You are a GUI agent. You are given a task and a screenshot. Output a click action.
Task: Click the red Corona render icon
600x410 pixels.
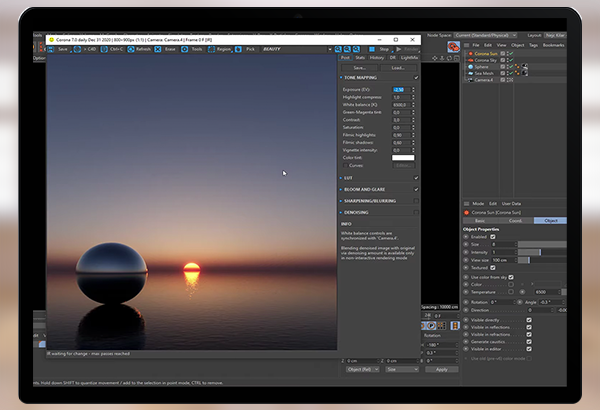[453, 47]
